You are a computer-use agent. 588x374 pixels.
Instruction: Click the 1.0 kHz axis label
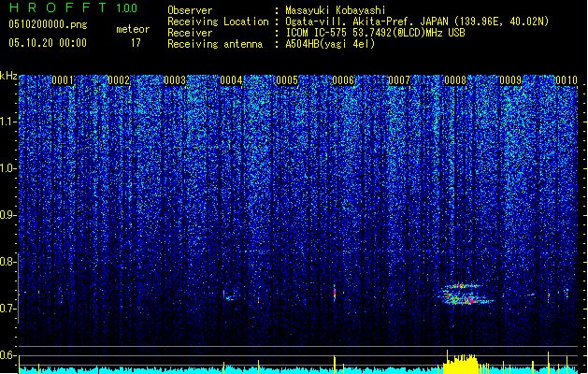pyautogui.click(x=8, y=168)
